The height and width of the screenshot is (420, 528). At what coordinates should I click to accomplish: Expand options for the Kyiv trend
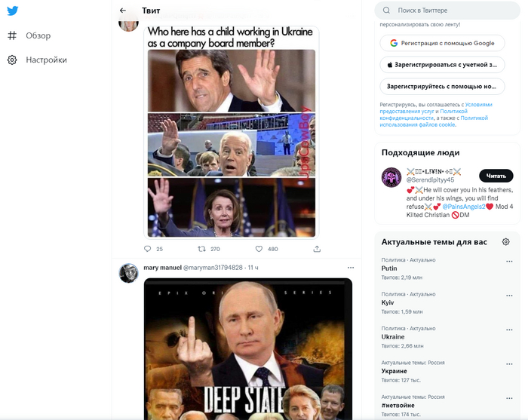[510, 298]
